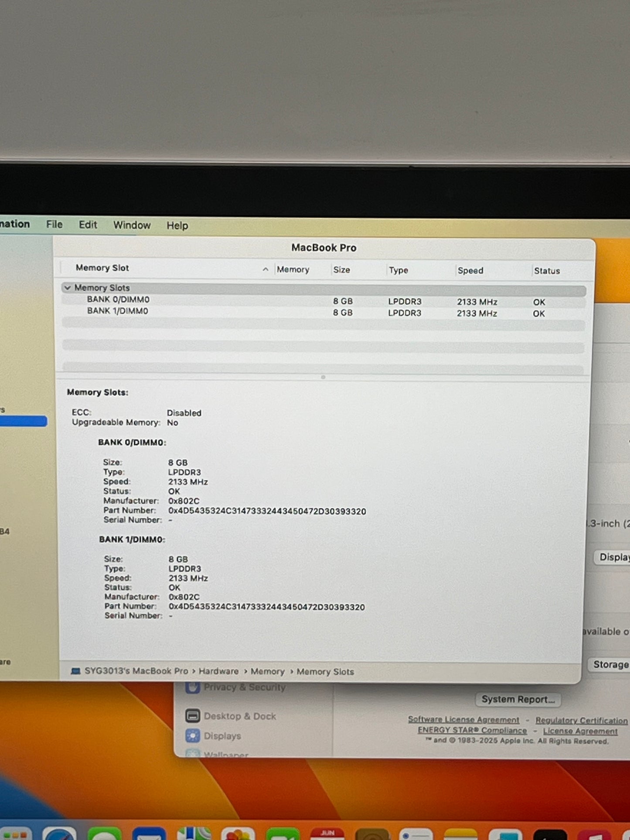Click the BANK 1/DIMM0 details heading
The height and width of the screenshot is (840, 630).
click(132, 539)
